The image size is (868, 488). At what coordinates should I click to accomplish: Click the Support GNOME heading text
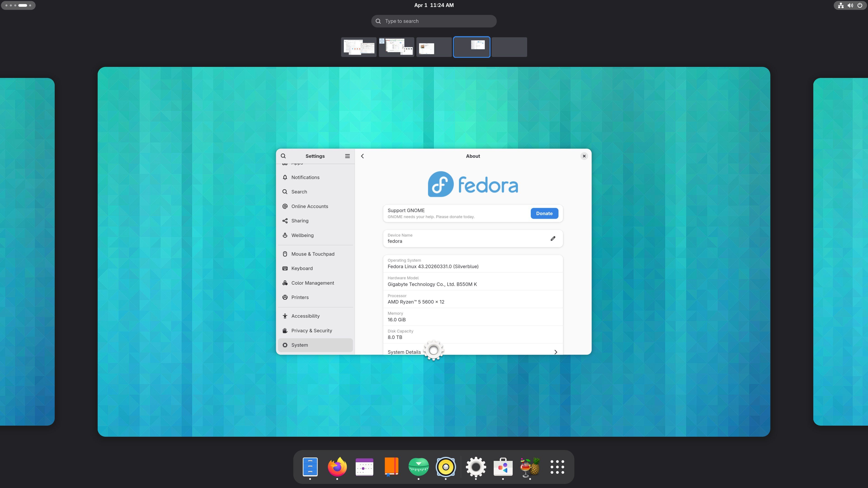pyautogui.click(x=406, y=211)
